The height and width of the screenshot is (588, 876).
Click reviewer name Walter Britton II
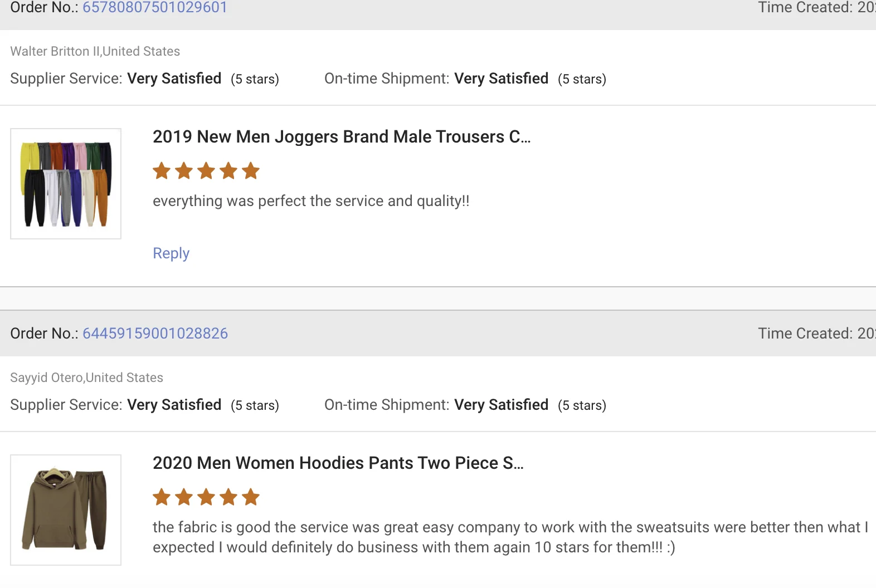[55, 51]
